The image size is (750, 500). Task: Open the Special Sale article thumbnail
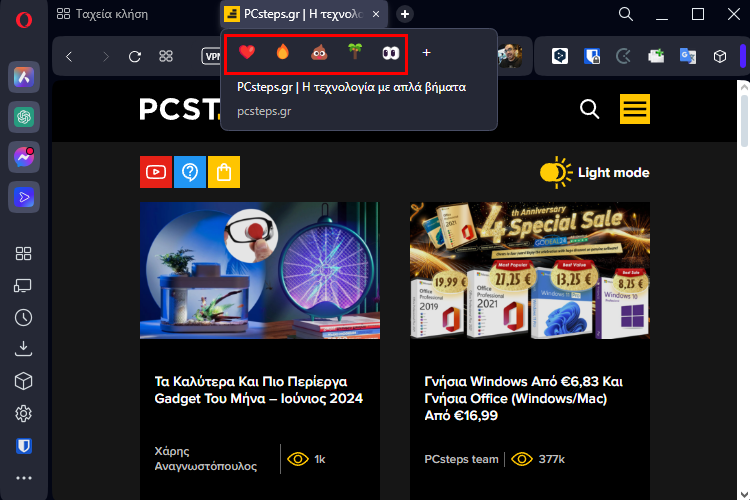(x=529, y=270)
